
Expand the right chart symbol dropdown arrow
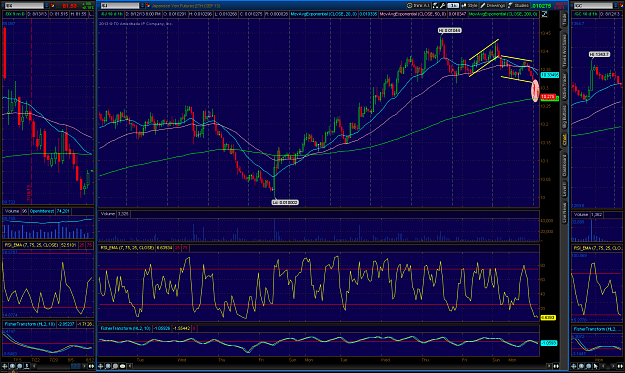pos(615,6)
